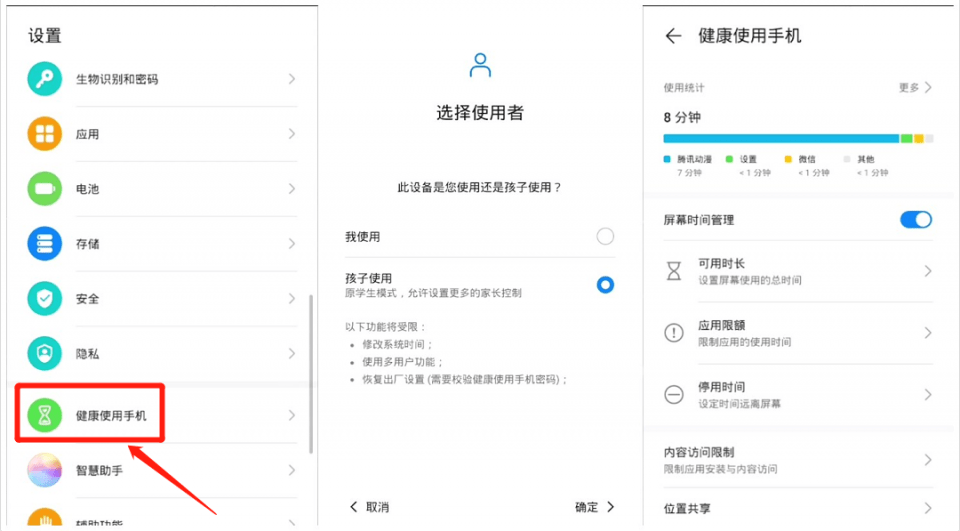Tap the 8 分钟 usage total

[682, 117]
